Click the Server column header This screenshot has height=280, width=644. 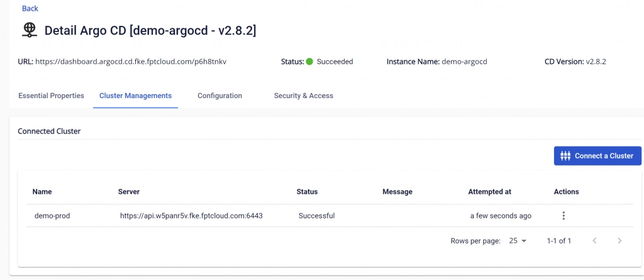coord(129,192)
